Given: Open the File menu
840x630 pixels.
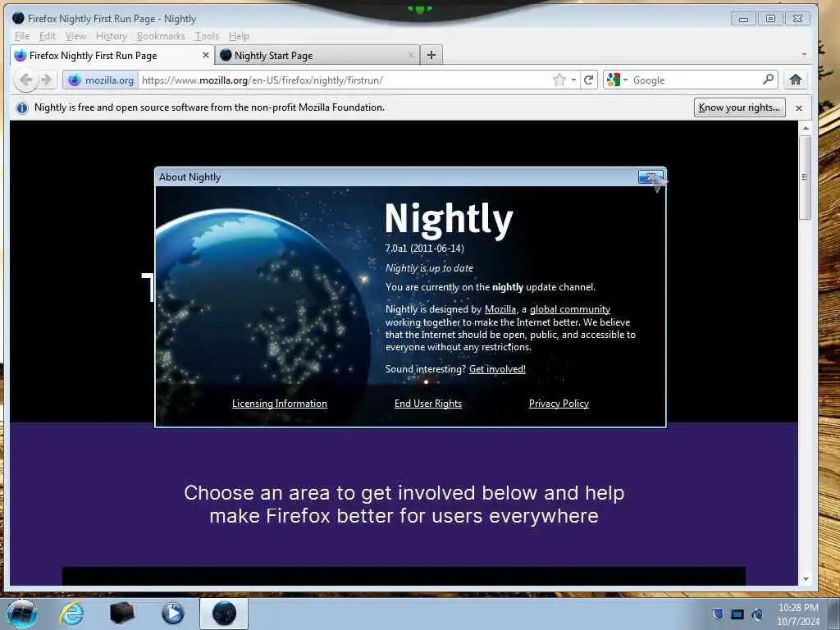Looking at the screenshot, I should (x=22, y=36).
